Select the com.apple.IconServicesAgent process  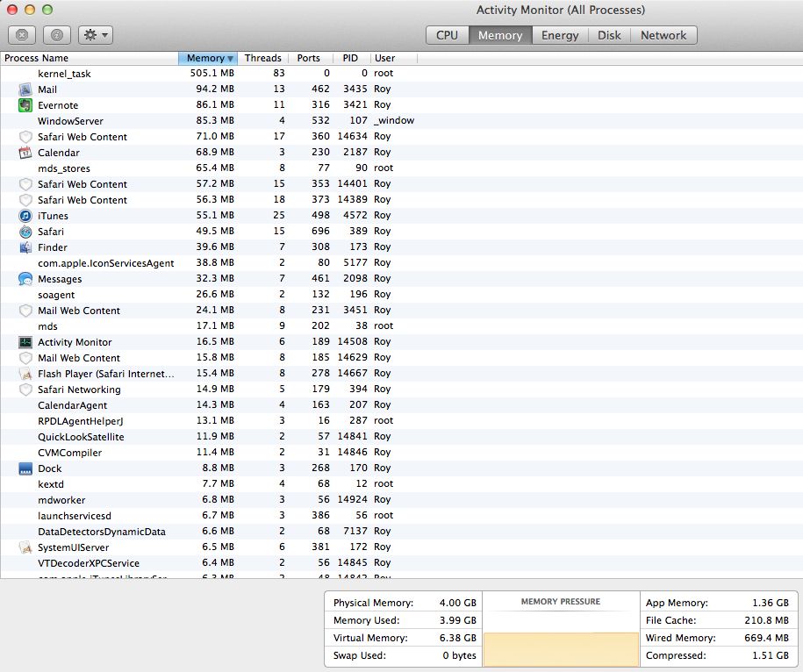(105, 263)
